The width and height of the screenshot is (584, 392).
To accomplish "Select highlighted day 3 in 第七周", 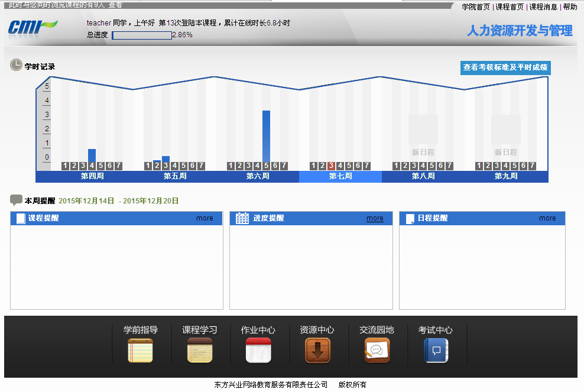I will click(332, 166).
